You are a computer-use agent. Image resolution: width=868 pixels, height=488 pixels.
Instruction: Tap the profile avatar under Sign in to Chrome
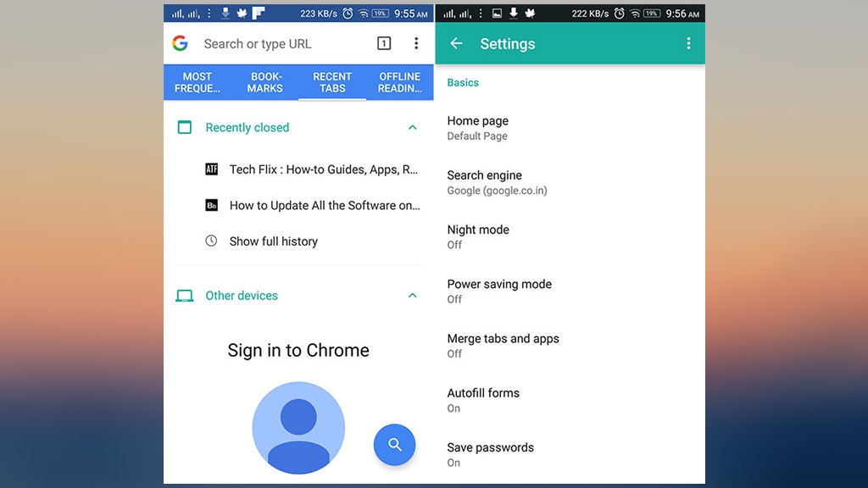click(298, 428)
